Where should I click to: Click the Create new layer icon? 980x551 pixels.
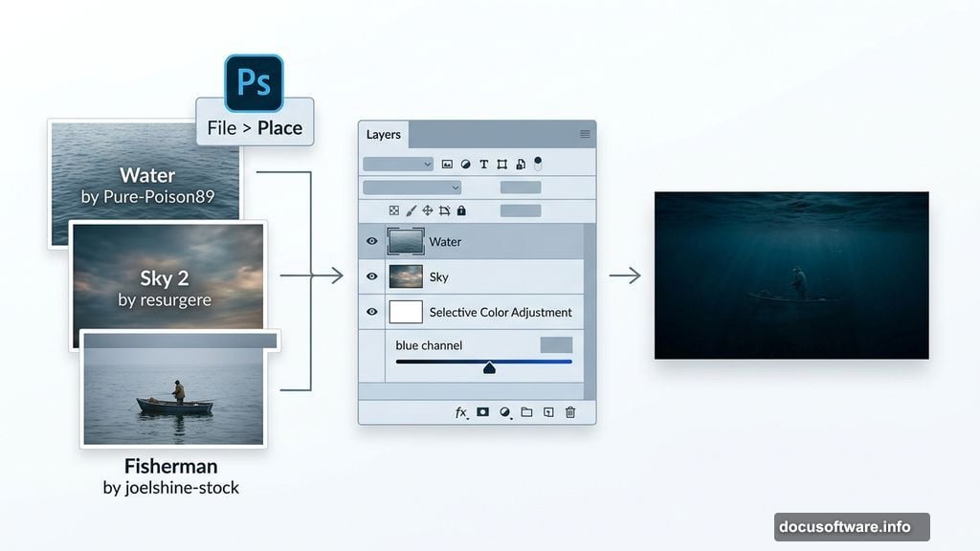tap(549, 412)
